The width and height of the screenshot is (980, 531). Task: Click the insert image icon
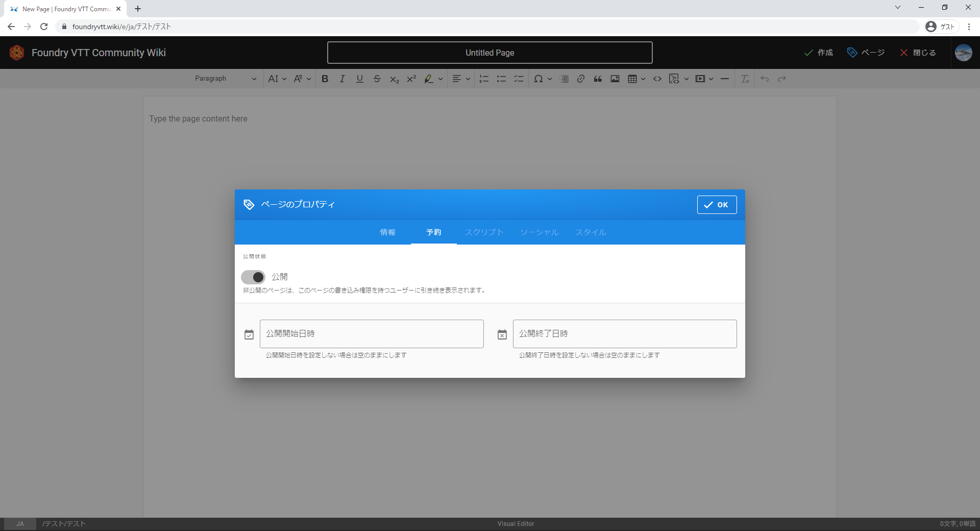point(615,79)
